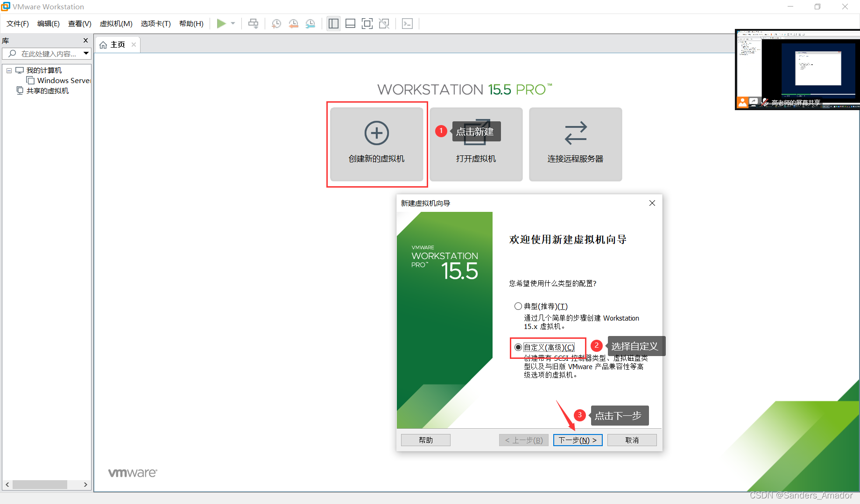Enter full screen mode icon

[x=367, y=23]
